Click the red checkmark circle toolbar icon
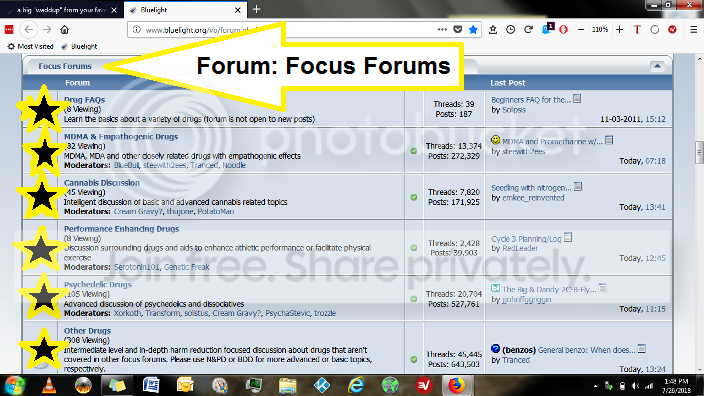 (x=672, y=30)
